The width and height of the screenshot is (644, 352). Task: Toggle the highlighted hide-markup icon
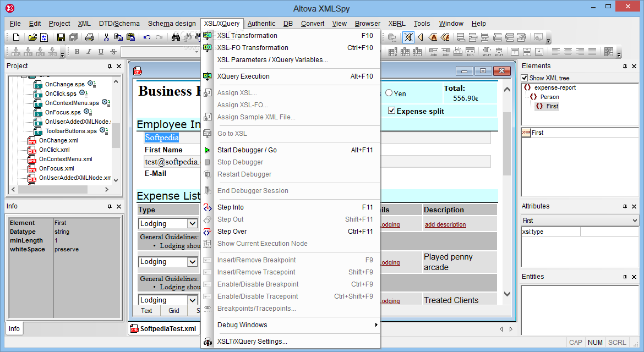click(408, 37)
